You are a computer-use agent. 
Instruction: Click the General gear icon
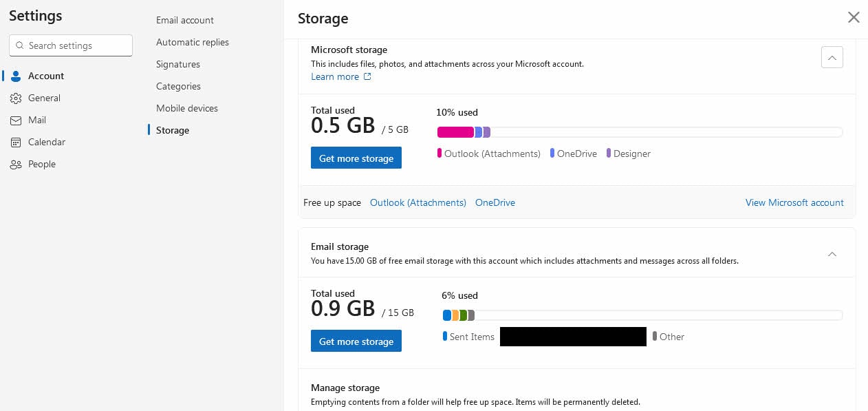16,98
